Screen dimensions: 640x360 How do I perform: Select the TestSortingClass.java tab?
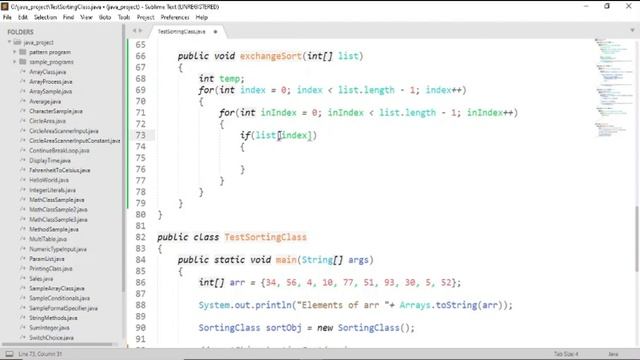click(x=182, y=31)
